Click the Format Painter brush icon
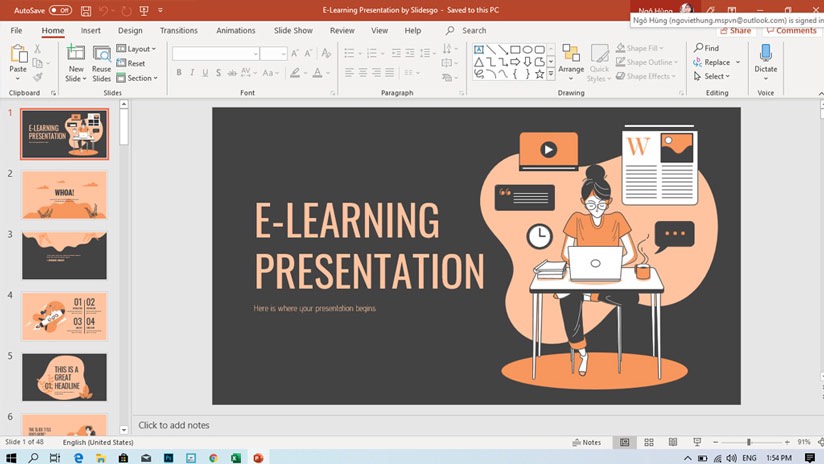824x464 pixels. [37, 77]
